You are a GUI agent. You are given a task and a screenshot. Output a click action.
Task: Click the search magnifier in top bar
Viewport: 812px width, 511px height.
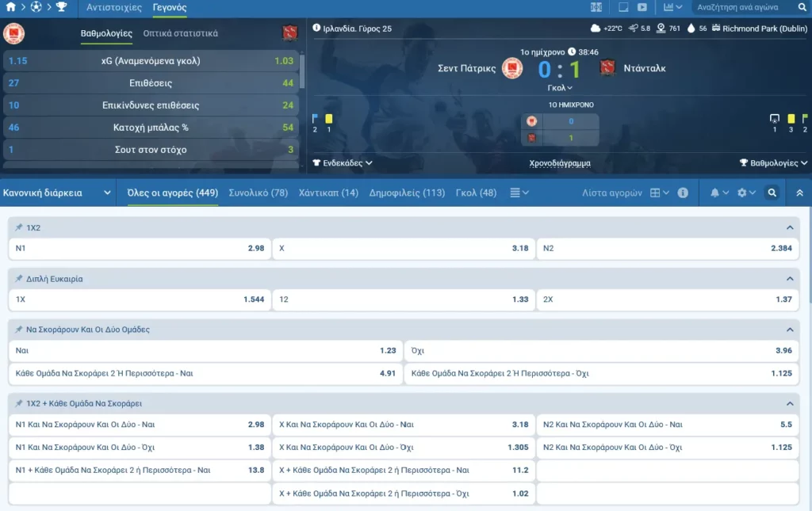coord(802,7)
